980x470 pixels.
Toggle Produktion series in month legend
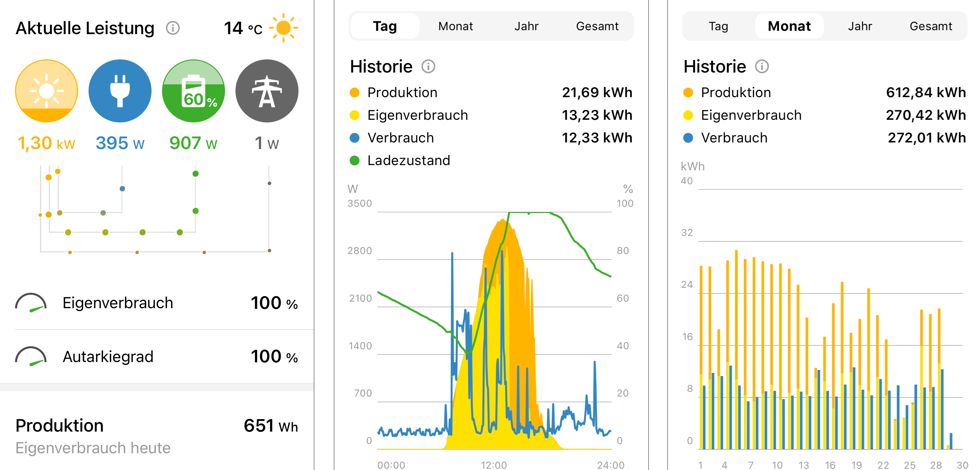pyautogui.click(x=735, y=93)
